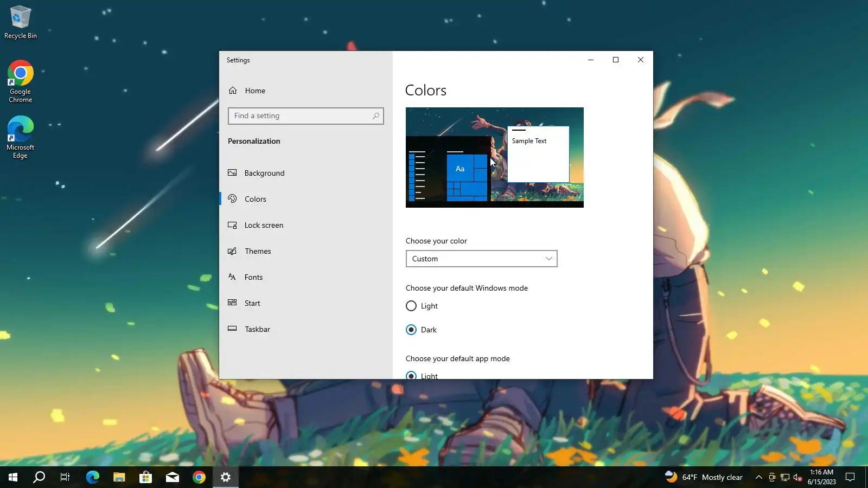The height and width of the screenshot is (488, 868).
Task: Open the Windows Start menu
Action: point(13,477)
